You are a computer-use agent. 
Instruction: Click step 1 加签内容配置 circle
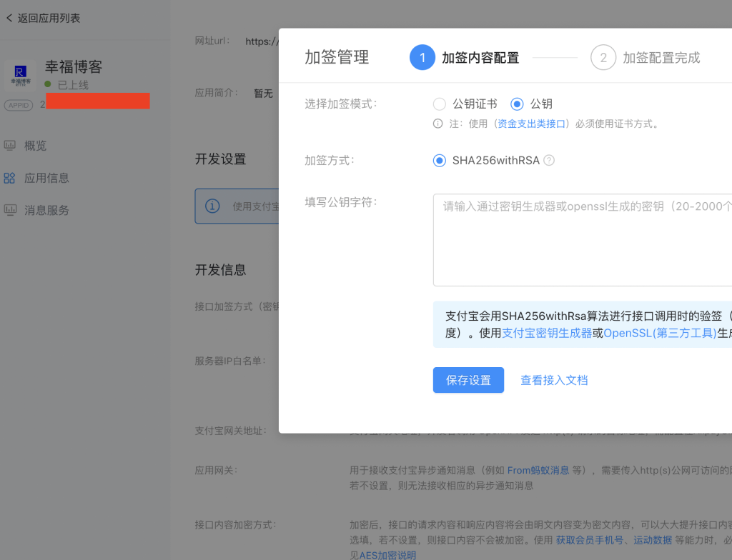click(x=422, y=58)
